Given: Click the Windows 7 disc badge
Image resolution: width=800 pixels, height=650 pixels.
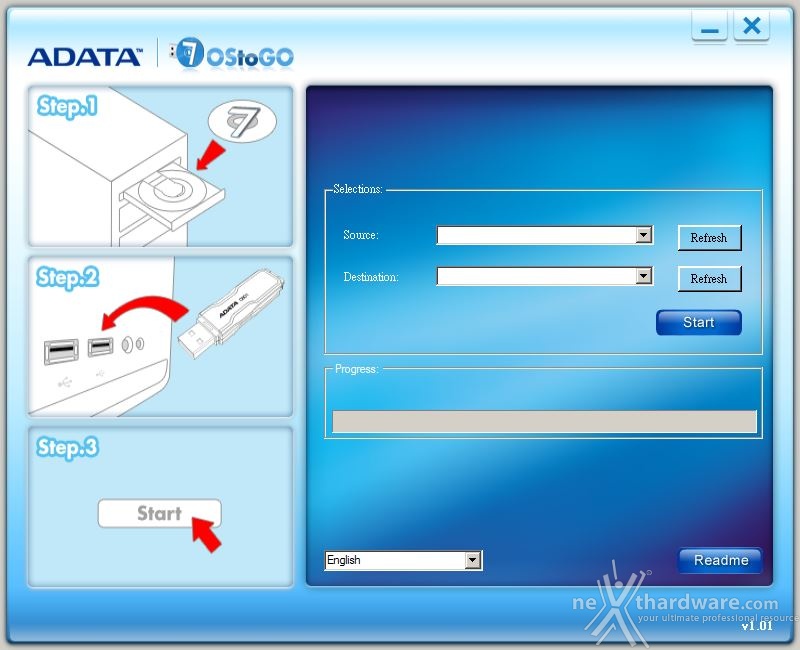Looking at the screenshot, I should (x=242, y=121).
